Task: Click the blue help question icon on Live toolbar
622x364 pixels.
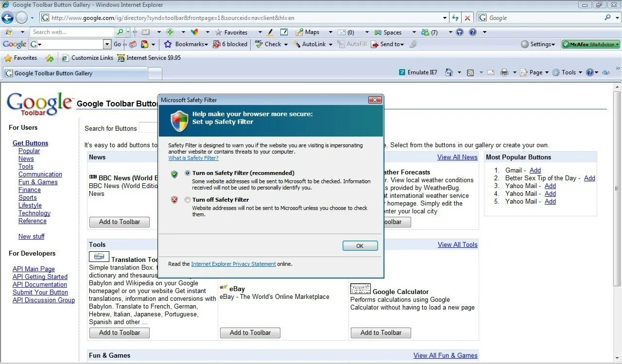Action: 472,32
